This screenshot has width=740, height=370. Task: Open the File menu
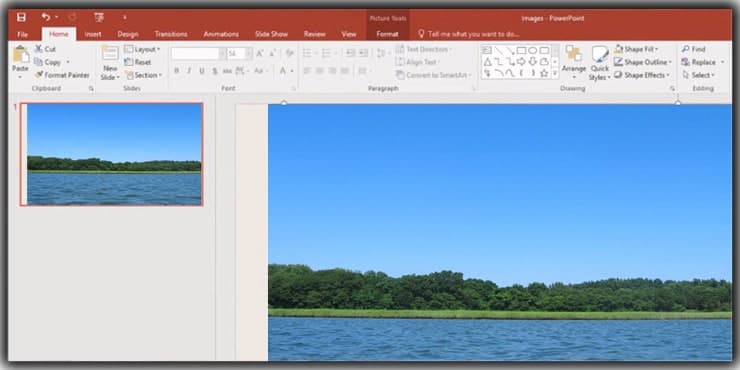(x=22, y=34)
